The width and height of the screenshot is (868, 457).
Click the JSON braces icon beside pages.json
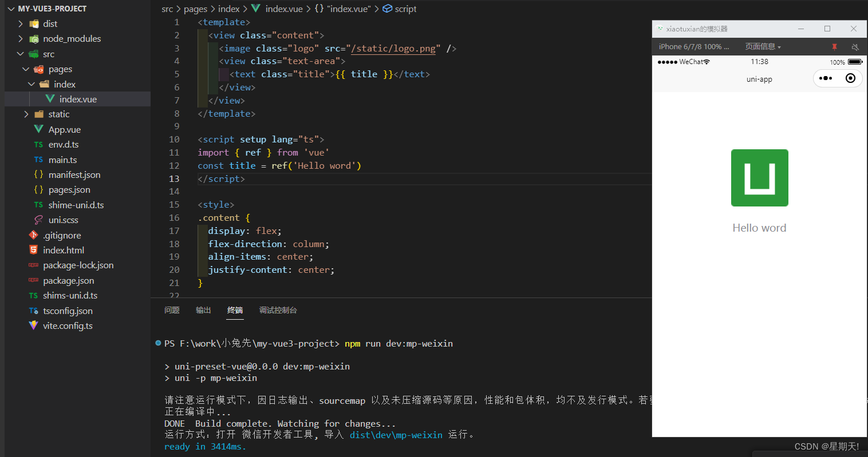tap(38, 189)
